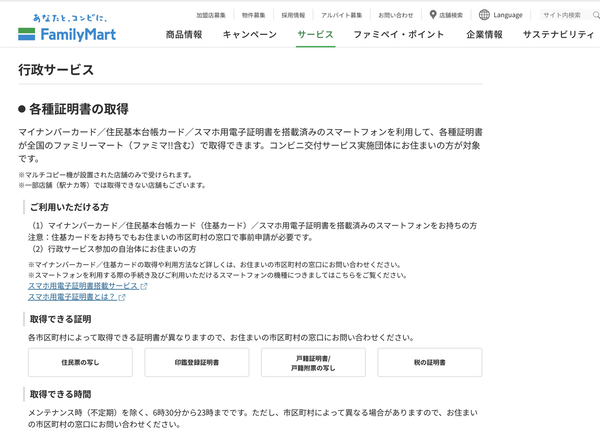Click the 住民票の写し button
Viewport: 600px width, 442px height.
click(x=80, y=362)
